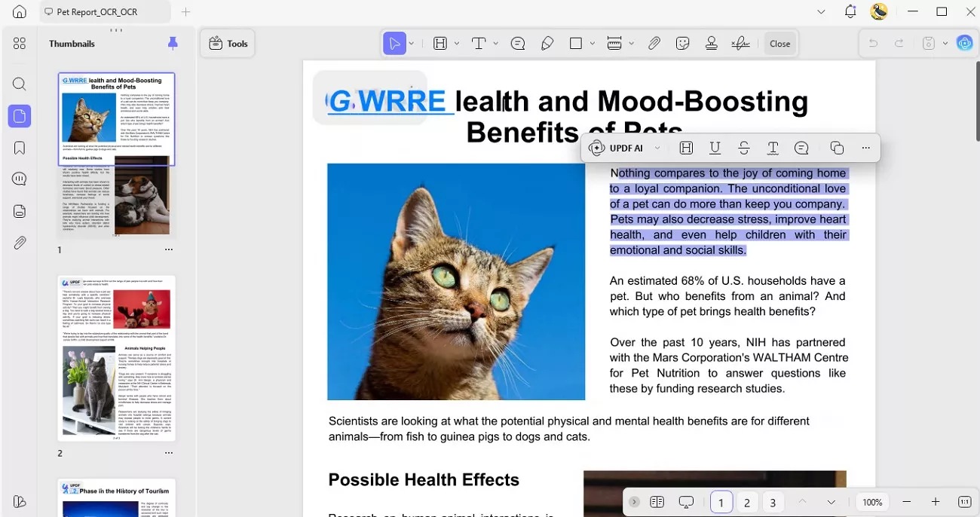Pin the Thumbnails panel

173,44
